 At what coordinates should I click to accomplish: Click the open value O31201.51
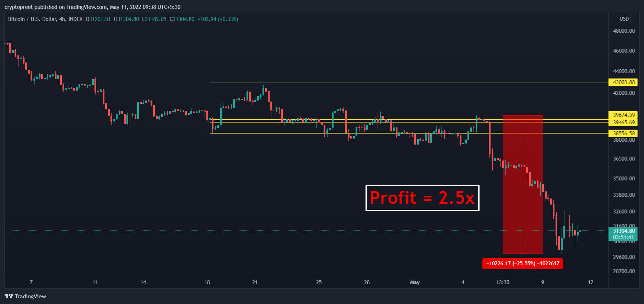tap(98, 19)
